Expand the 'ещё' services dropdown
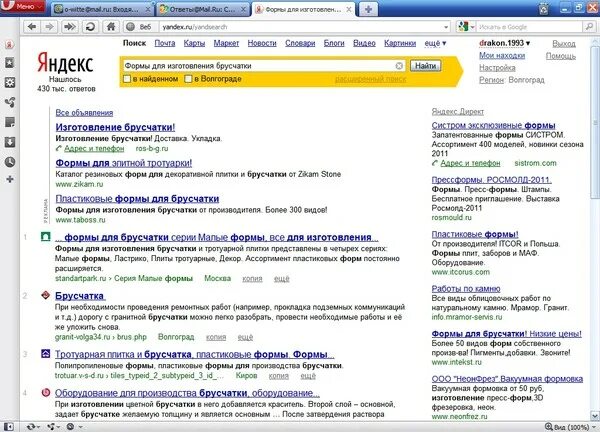The image size is (600, 432). coord(435,43)
